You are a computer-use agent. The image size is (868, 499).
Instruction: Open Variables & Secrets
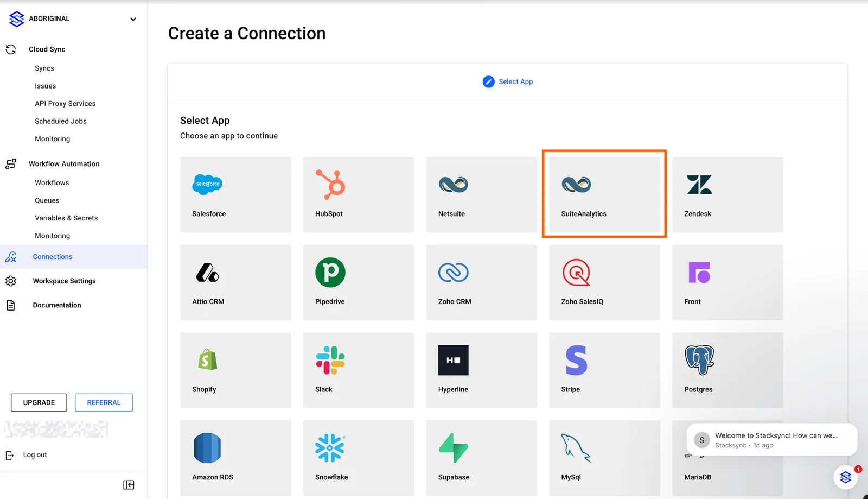pos(66,218)
